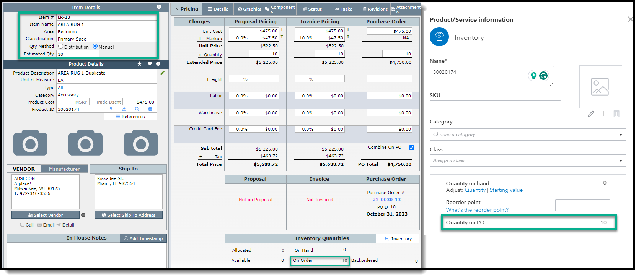Select the Distribution qty method radio button
644x279 pixels.
[x=60, y=46]
